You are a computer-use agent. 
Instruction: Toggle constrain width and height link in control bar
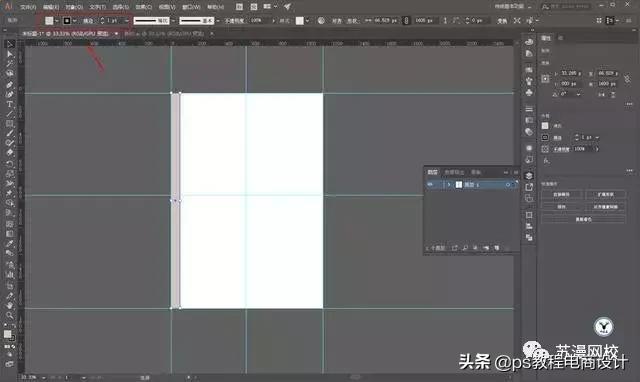[406, 20]
